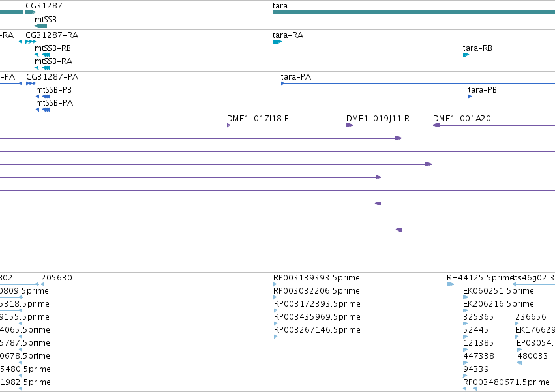Select EST RP003172393.5prime label

317,304
